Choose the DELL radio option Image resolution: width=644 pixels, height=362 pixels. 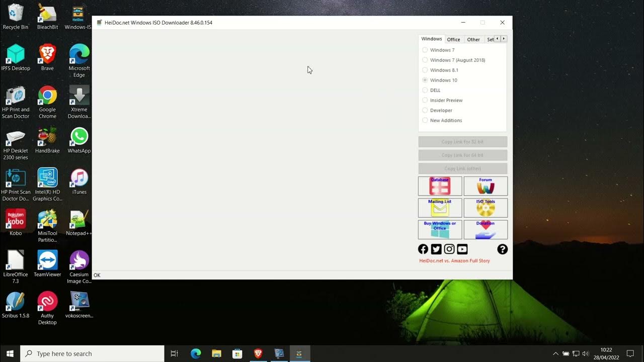pyautogui.click(x=432, y=90)
